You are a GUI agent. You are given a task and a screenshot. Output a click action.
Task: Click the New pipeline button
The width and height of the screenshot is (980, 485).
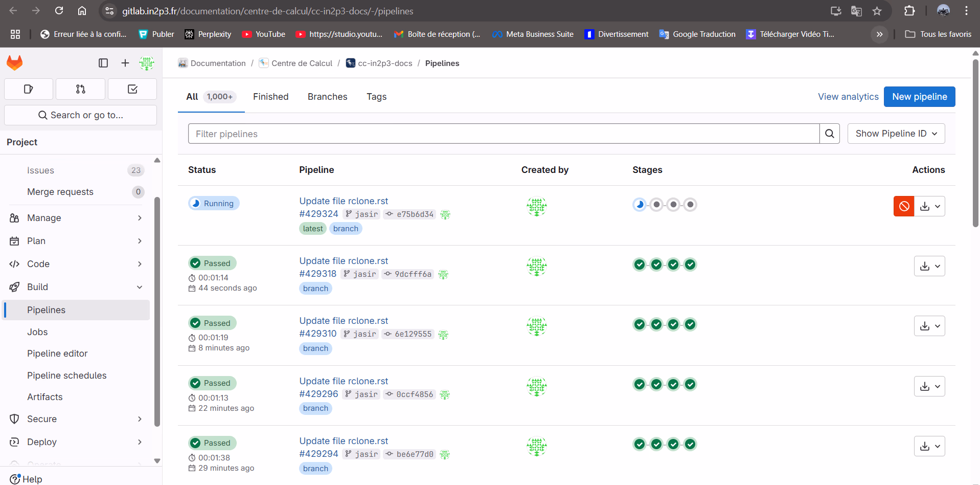pyautogui.click(x=919, y=97)
